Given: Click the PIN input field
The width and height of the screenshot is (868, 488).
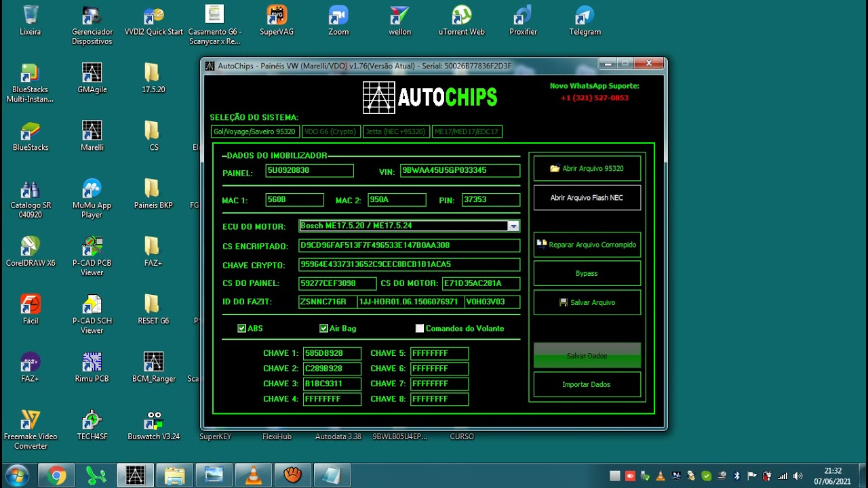Looking at the screenshot, I should point(490,200).
